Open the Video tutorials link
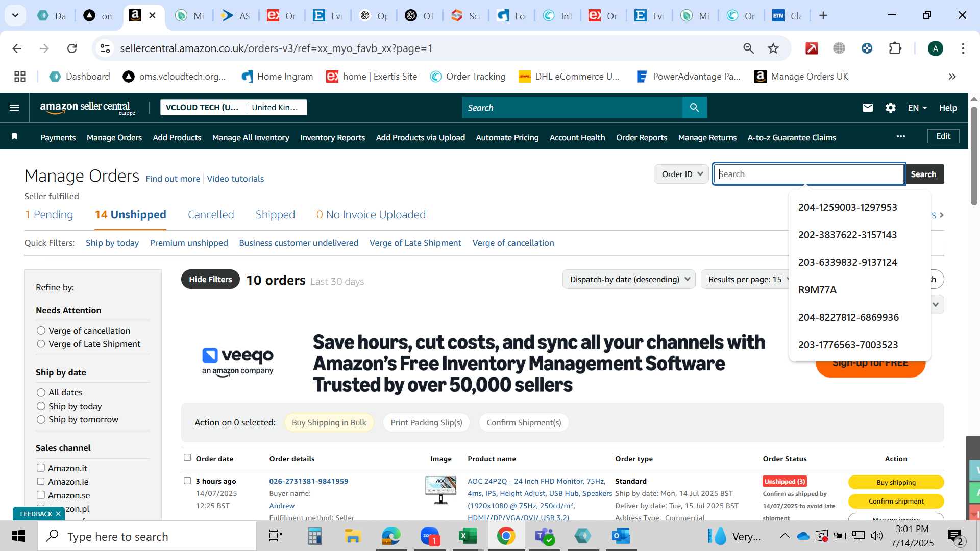The image size is (980, 551). [235, 179]
